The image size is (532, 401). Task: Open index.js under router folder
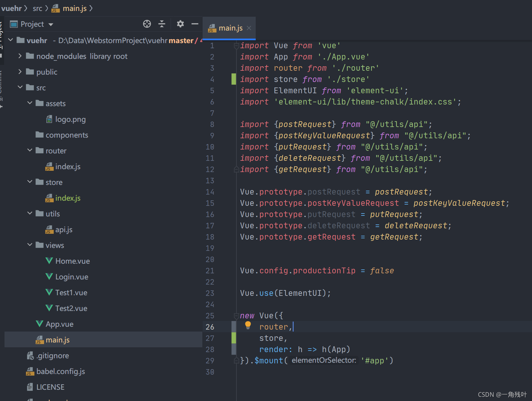(x=68, y=167)
